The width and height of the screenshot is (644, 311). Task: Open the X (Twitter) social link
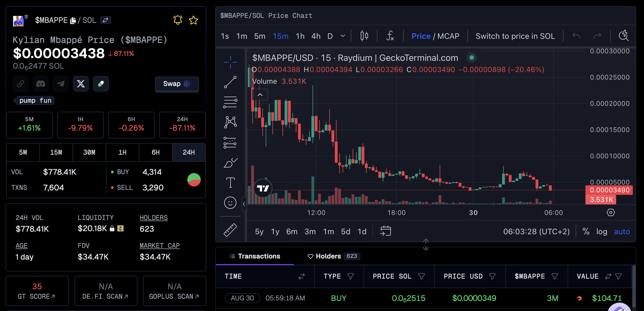(x=81, y=84)
